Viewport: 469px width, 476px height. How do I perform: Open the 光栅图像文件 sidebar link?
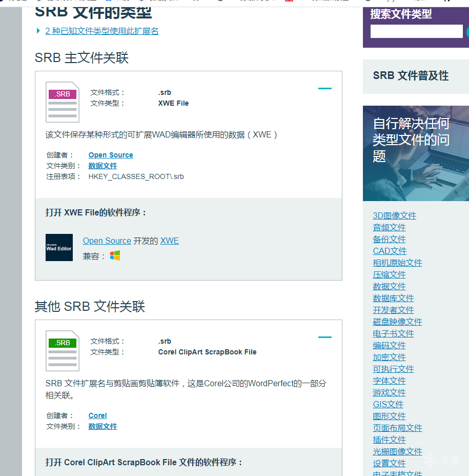[x=397, y=452]
